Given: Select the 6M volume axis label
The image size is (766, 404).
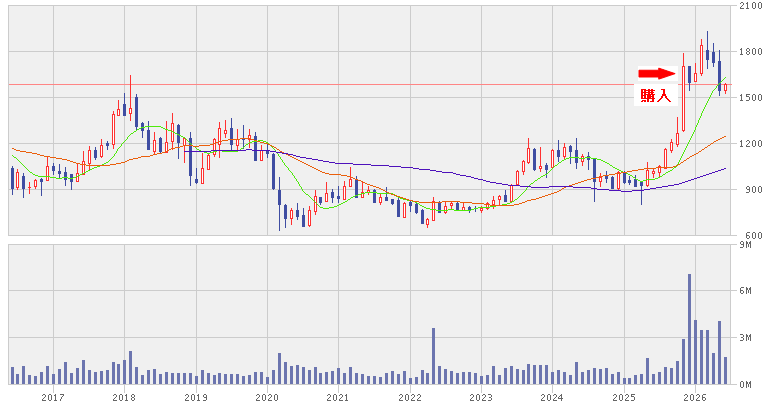Looking at the screenshot, I should [x=745, y=291].
